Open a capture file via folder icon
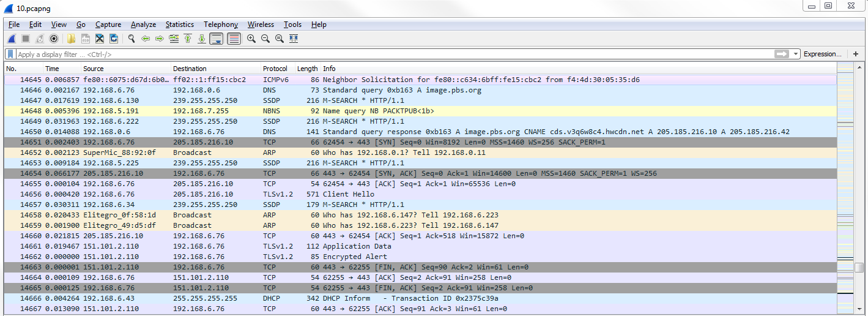The height and width of the screenshot is (316, 868). point(72,39)
